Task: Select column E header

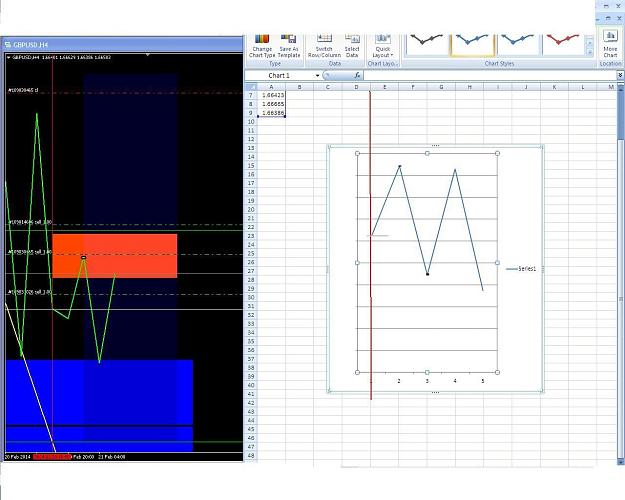Action: coord(384,87)
